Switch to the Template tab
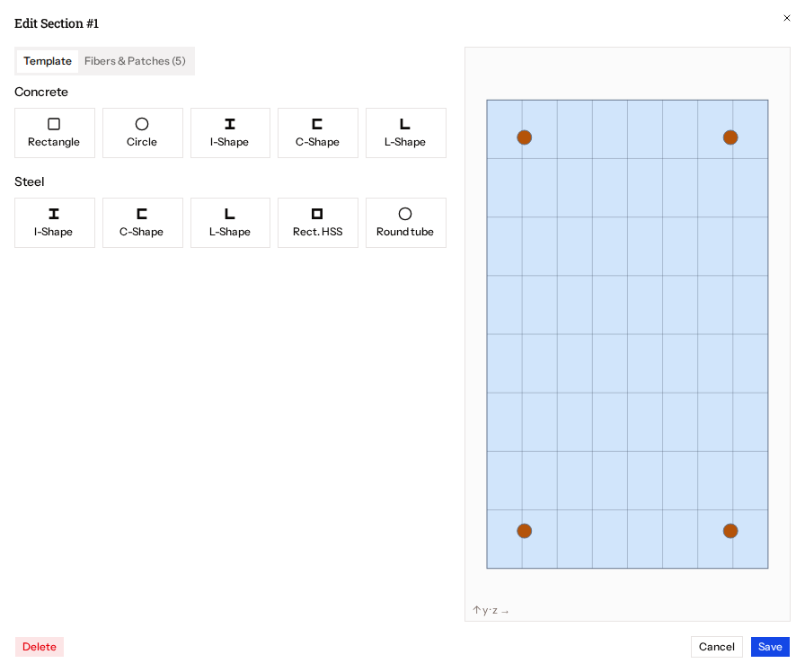805x672 pixels. [48, 61]
